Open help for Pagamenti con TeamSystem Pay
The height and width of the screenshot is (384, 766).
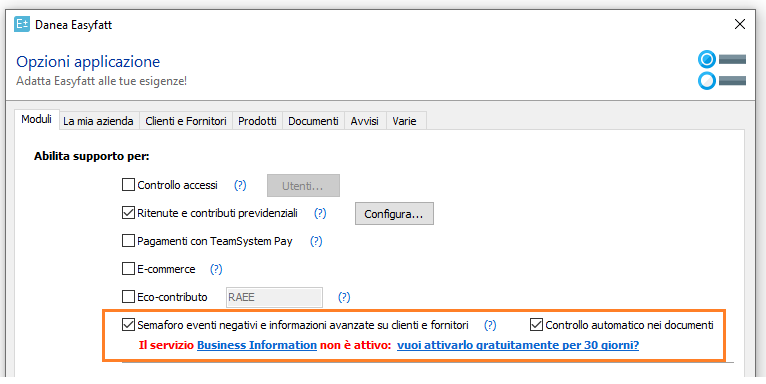[x=316, y=241]
